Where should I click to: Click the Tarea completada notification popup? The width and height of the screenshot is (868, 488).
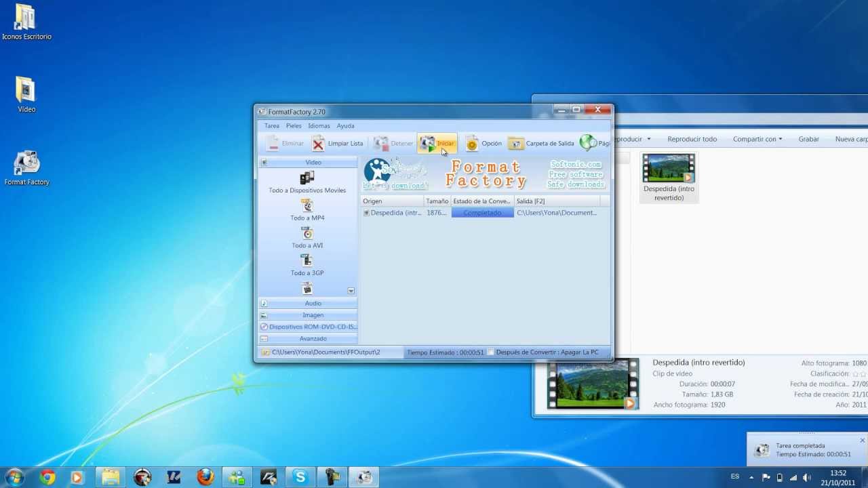pyautogui.click(x=807, y=450)
